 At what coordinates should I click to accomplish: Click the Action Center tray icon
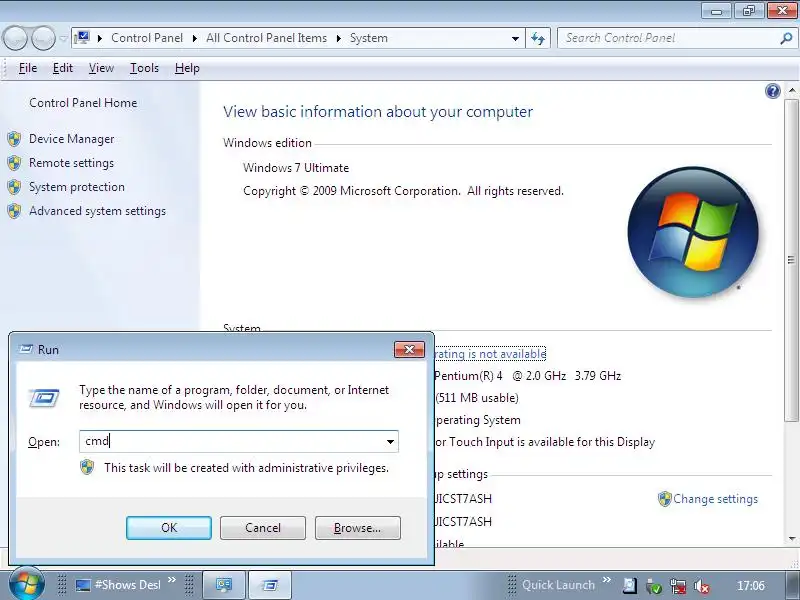pos(629,586)
